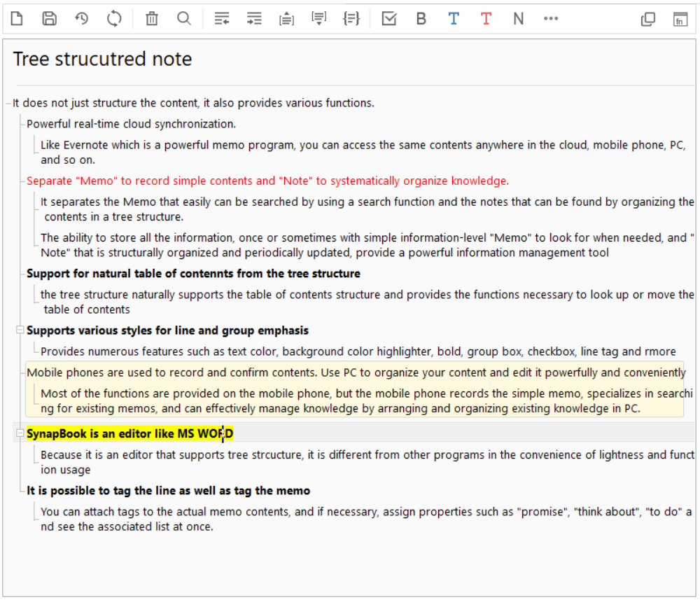The image size is (700, 600).
Task: Create a new note document
Action: tap(17, 19)
